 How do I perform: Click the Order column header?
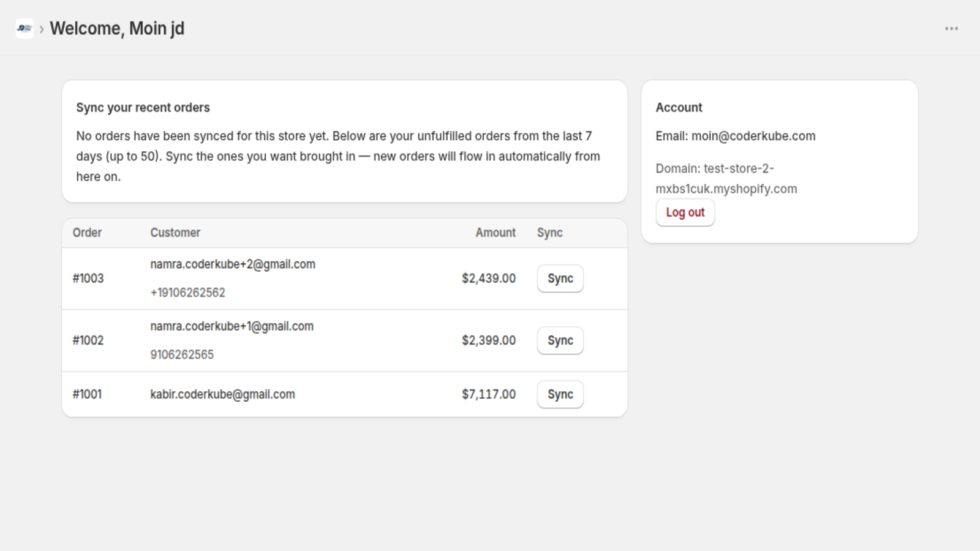tap(87, 233)
